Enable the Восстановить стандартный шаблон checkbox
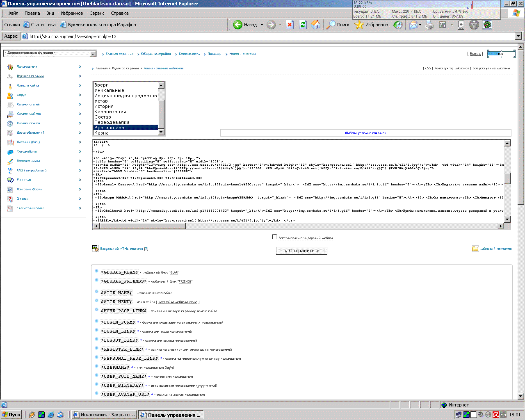 coord(274,237)
